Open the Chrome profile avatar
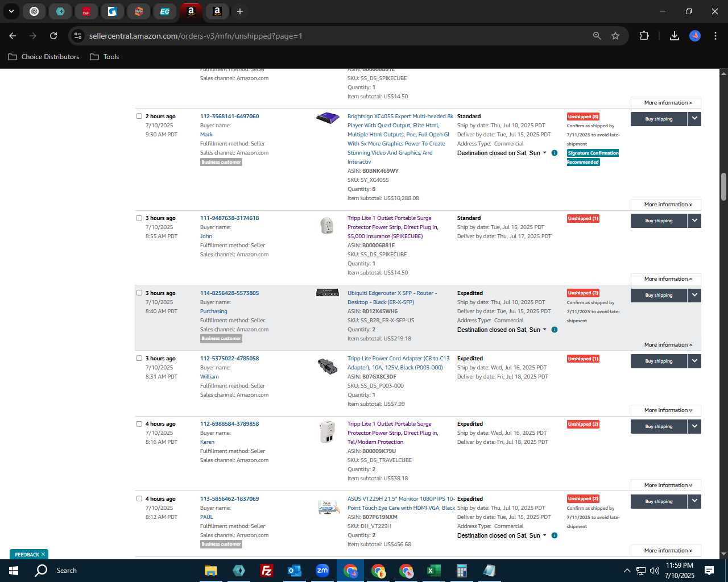 point(695,36)
